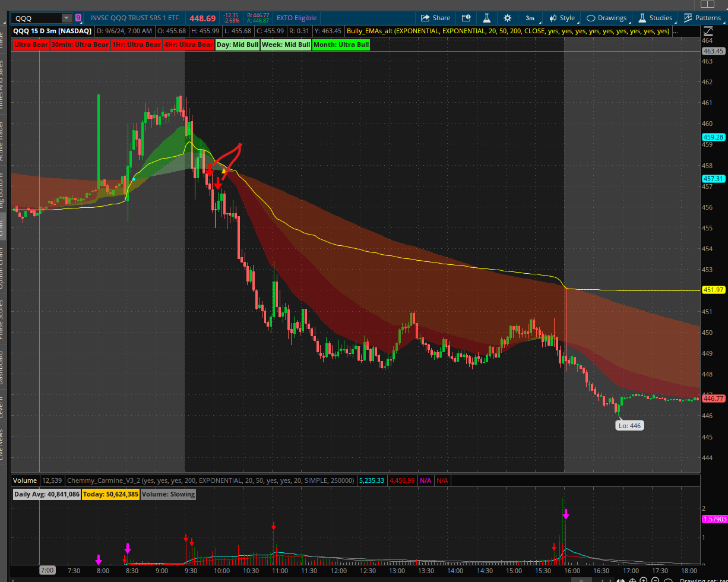Switch to the Option Chain side tab
Viewport: 728px width, 582px height.
click(3, 268)
